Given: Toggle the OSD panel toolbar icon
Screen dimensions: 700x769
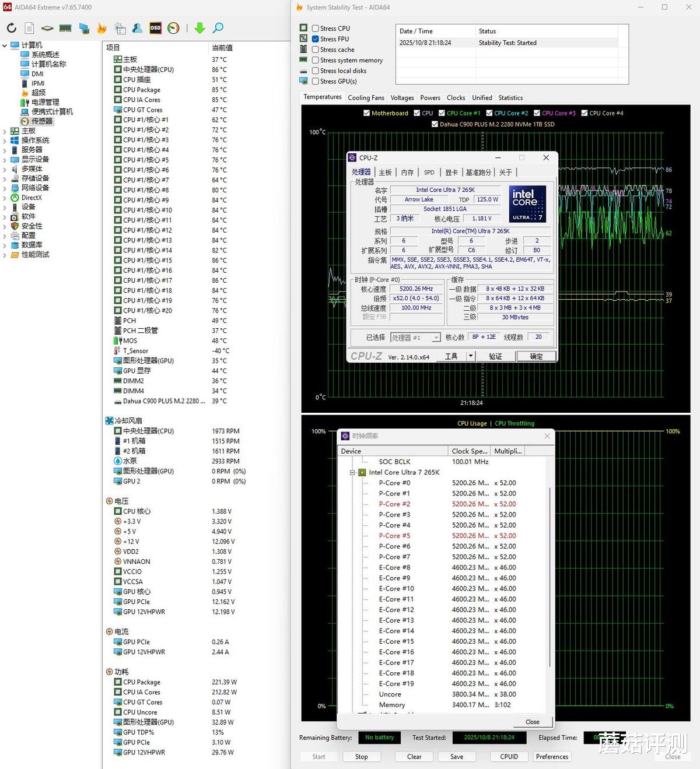Looking at the screenshot, I should tap(155, 28).
